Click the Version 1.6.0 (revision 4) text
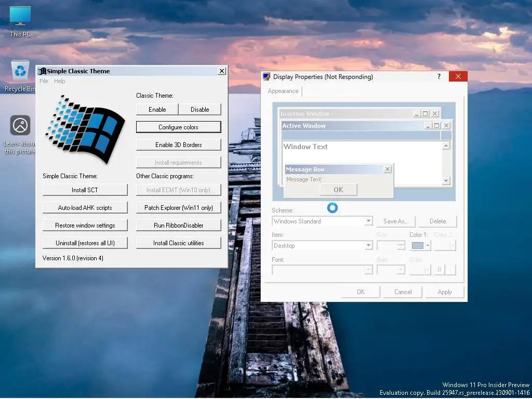 pos(73,258)
